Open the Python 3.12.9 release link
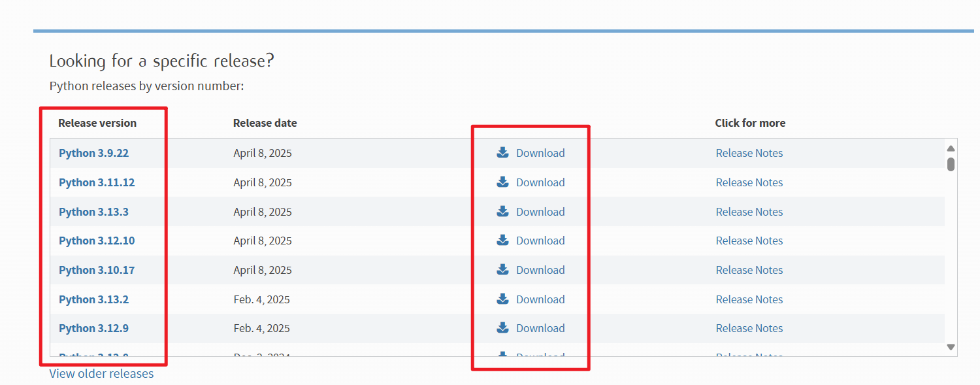 (93, 328)
